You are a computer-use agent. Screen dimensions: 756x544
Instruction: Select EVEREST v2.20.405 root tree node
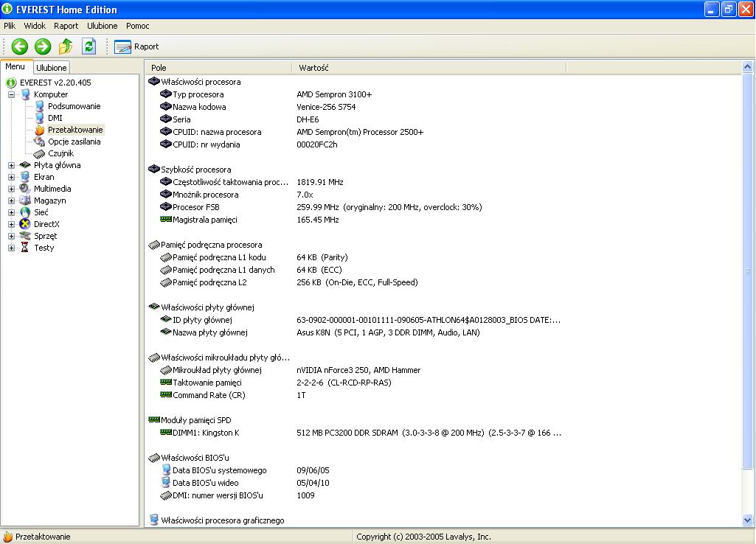pyautogui.click(x=55, y=83)
